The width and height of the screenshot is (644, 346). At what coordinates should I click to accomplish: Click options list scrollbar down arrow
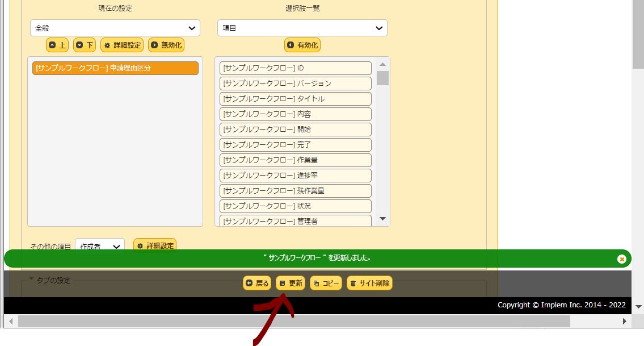tap(382, 219)
